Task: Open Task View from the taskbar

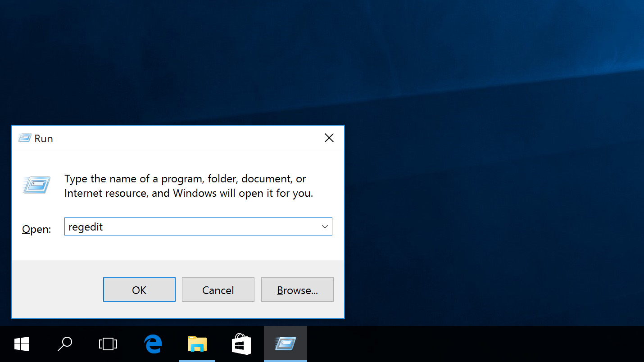Action: (x=108, y=344)
